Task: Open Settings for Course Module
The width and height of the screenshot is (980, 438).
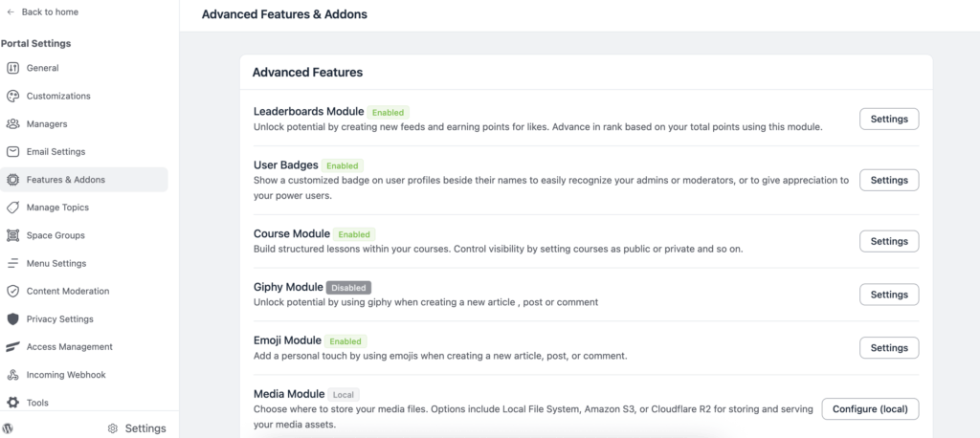Action: 889,241
